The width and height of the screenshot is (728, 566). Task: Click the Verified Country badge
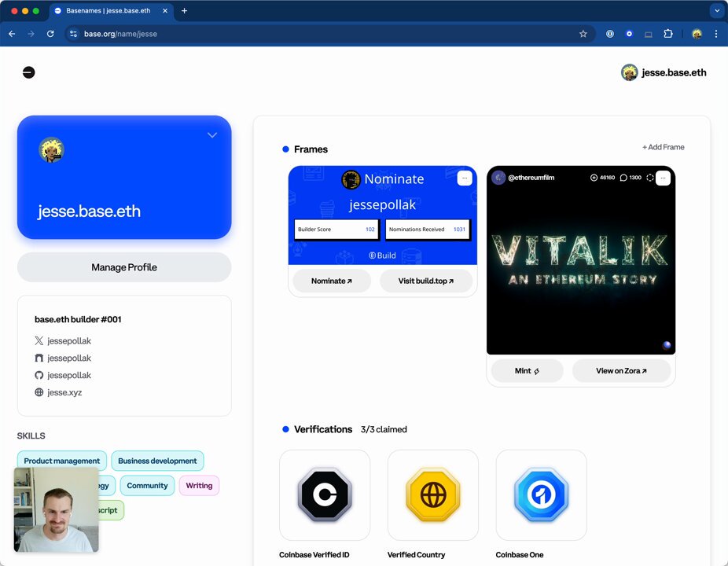tap(432, 494)
